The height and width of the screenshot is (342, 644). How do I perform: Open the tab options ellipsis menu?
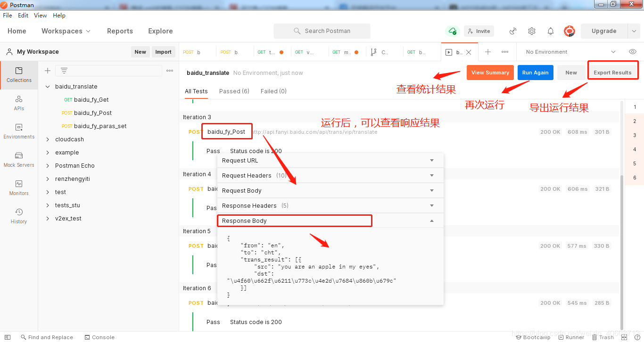pos(505,52)
